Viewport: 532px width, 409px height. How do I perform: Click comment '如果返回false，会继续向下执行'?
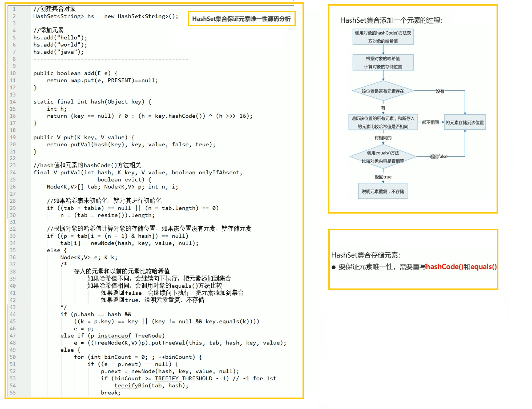pyautogui.click(x=172, y=293)
